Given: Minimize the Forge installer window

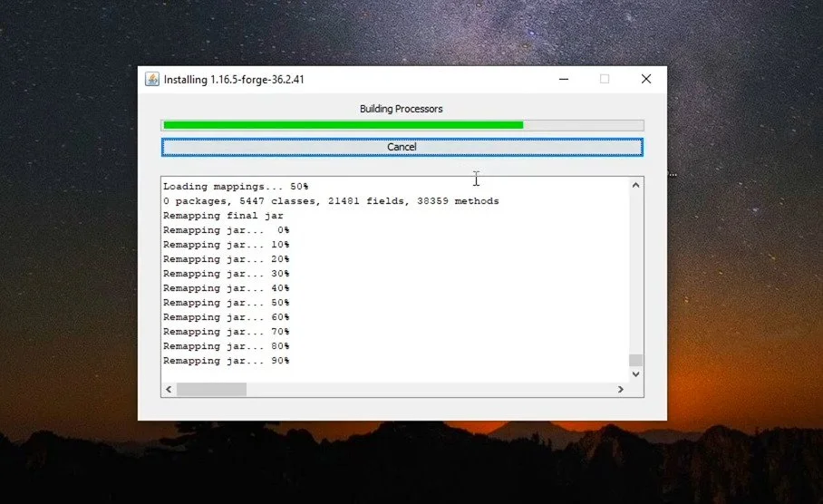Looking at the screenshot, I should tap(564, 79).
